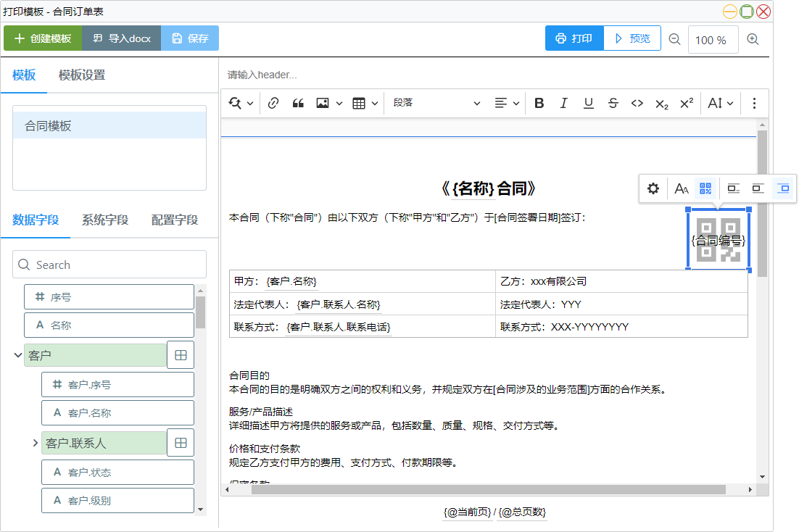Apply superscript formatting
This screenshot has width=799, height=532.
[x=686, y=103]
